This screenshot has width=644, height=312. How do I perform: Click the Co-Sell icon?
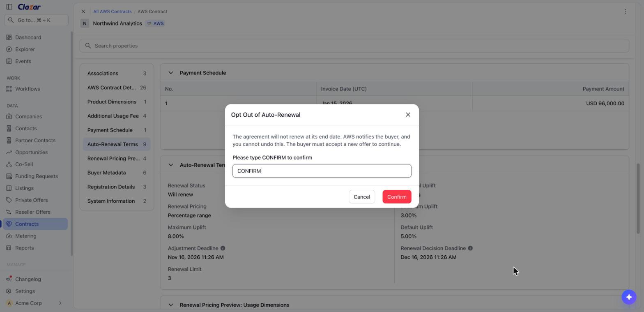(x=9, y=164)
